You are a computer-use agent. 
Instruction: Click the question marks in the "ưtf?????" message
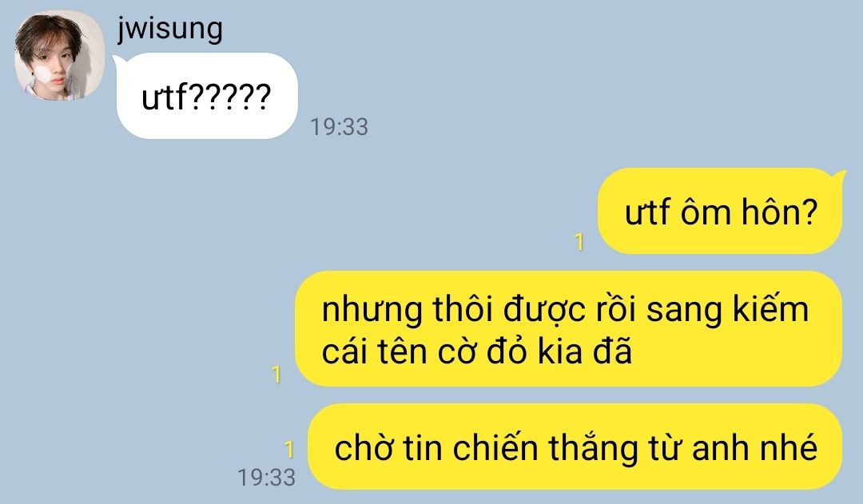(x=230, y=97)
